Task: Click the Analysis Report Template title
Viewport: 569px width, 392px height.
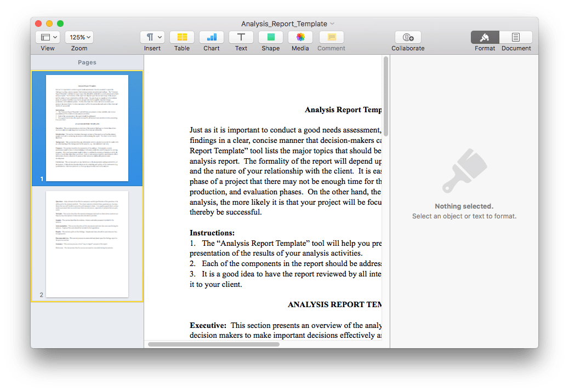Action: (x=344, y=109)
